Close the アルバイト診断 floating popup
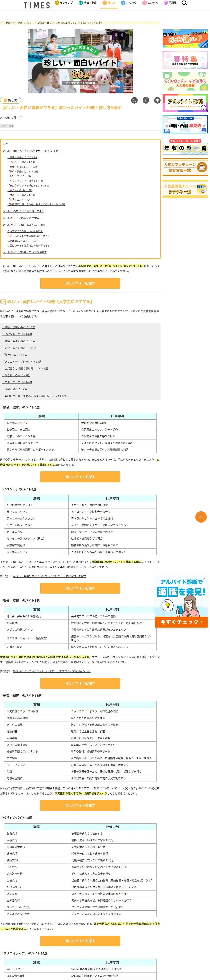The image size is (210, 980). [x=204, y=579]
